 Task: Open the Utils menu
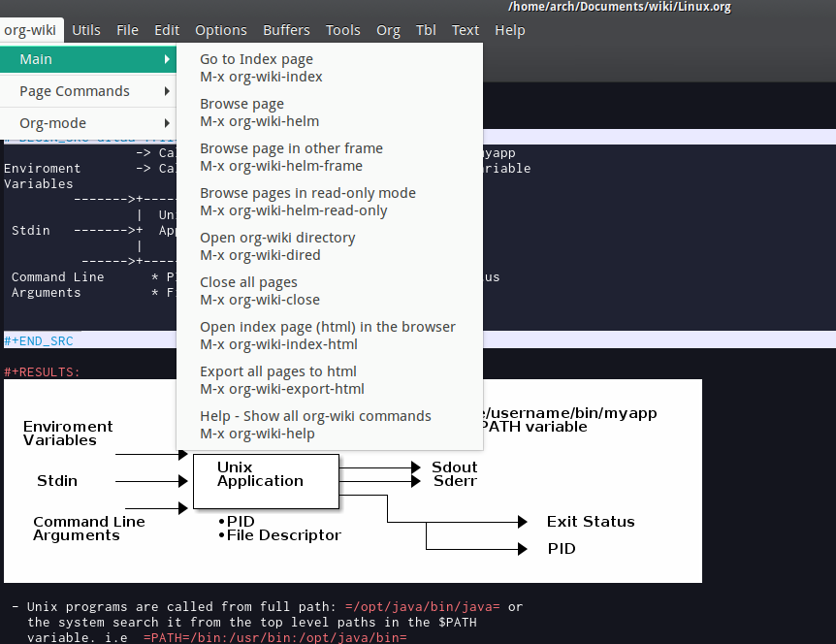[x=86, y=30]
